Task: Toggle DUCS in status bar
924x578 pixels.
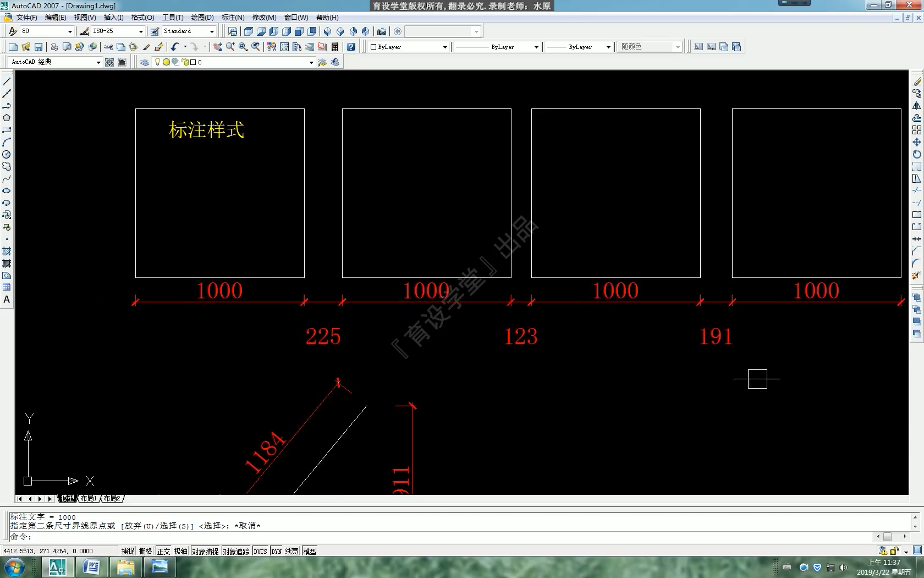Action: [x=260, y=551]
